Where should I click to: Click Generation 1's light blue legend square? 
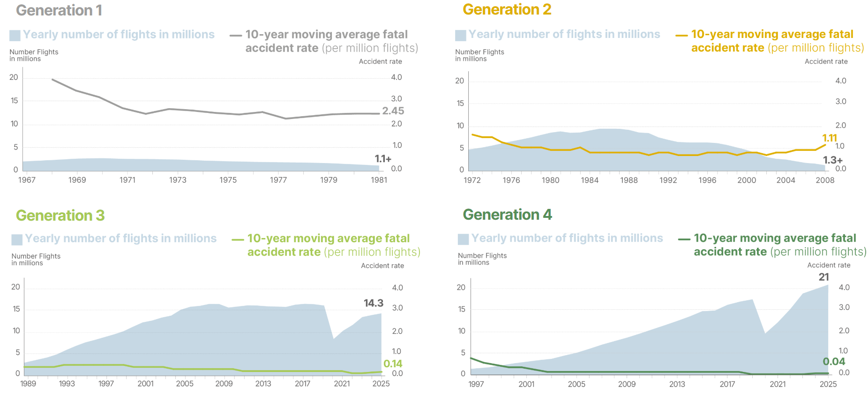pos(15,35)
